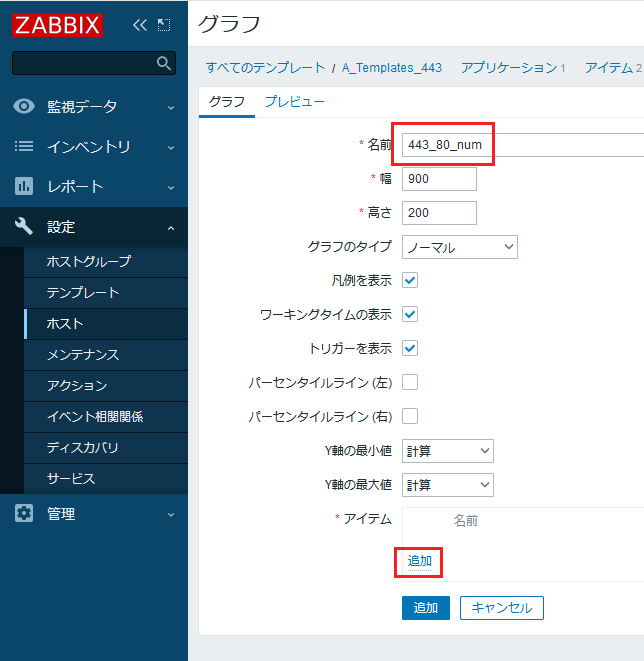The height and width of the screenshot is (661, 644).
Task: Click the search magnifier icon
Action: [164, 63]
